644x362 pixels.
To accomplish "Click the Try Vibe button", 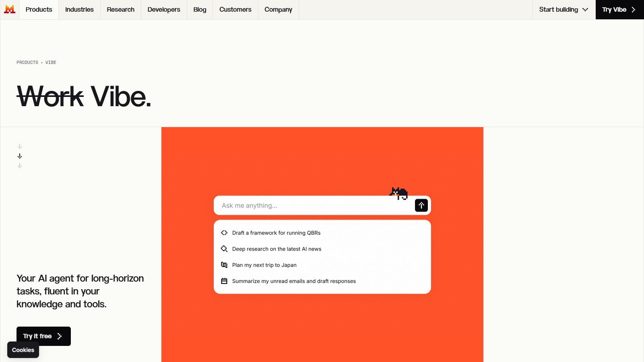I will (619, 10).
